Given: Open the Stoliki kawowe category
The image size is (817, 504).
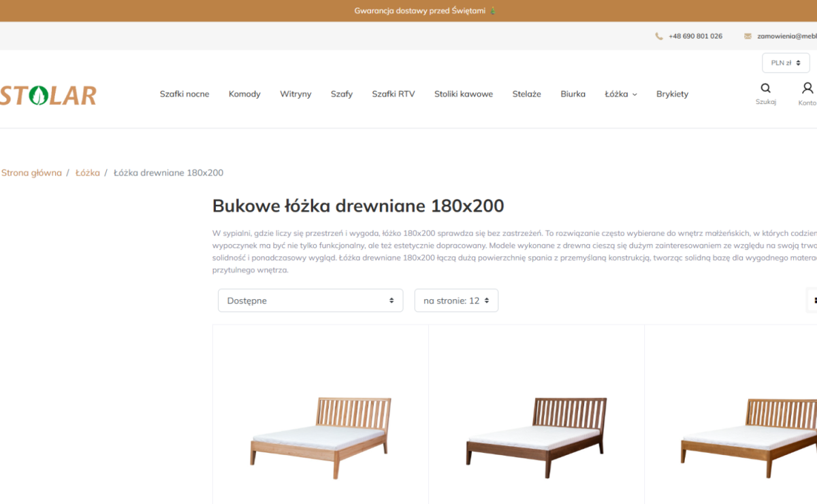Looking at the screenshot, I should 464,94.
